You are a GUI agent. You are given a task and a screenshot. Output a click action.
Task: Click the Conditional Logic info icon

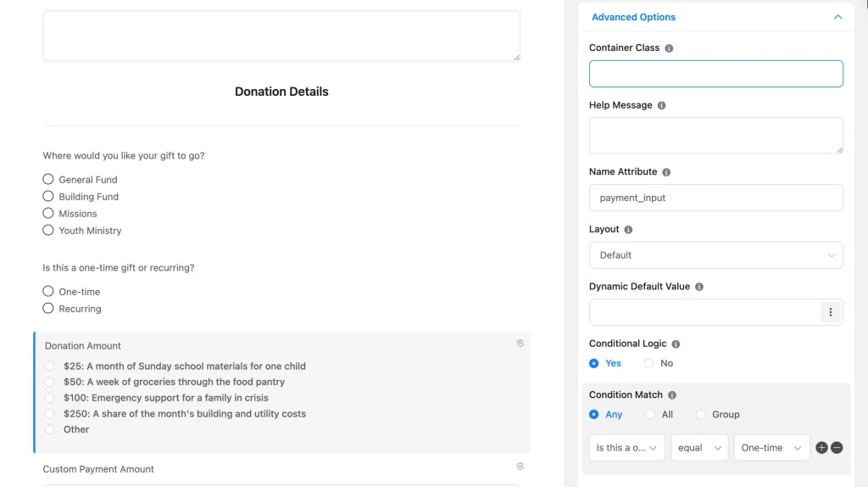tap(676, 344)
